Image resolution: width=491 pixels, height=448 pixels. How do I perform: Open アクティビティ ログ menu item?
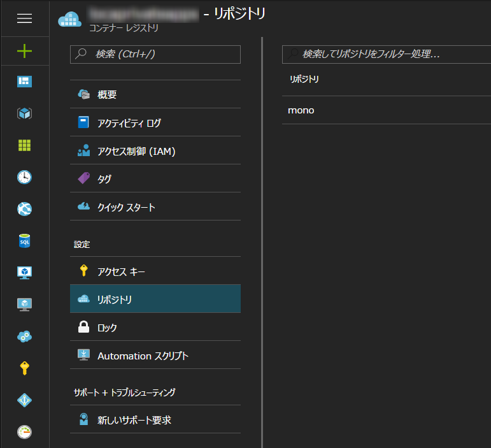155,122
